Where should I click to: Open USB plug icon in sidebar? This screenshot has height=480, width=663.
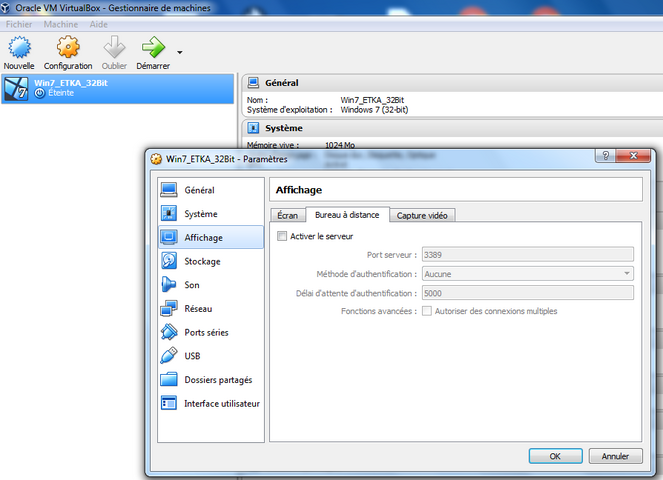(169, 356)
